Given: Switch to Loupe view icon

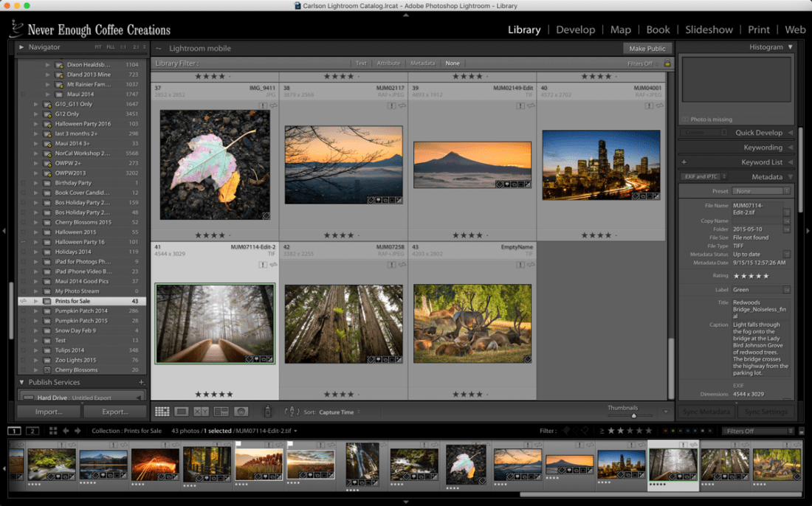Looking at the screenshot, I should 182,412.
